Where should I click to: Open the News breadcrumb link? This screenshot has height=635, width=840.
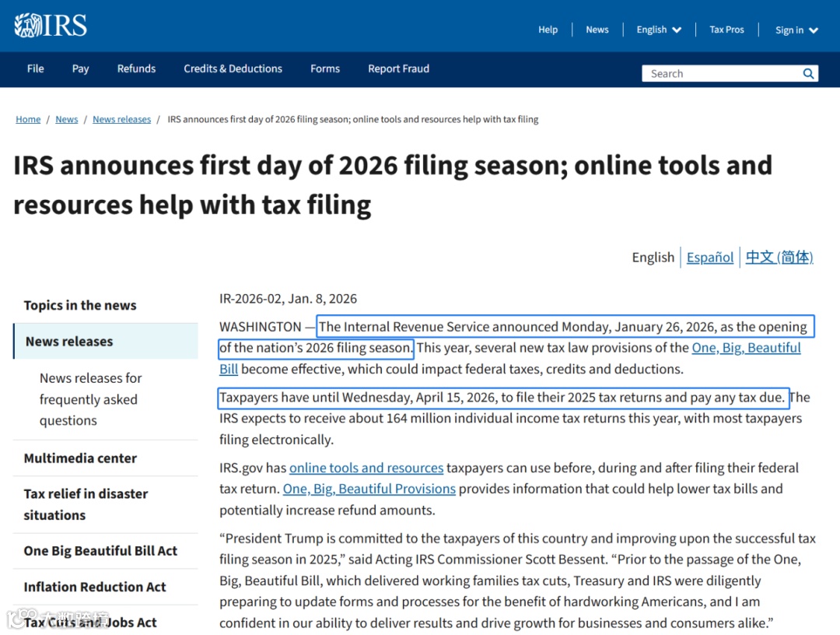pos(66,119)
